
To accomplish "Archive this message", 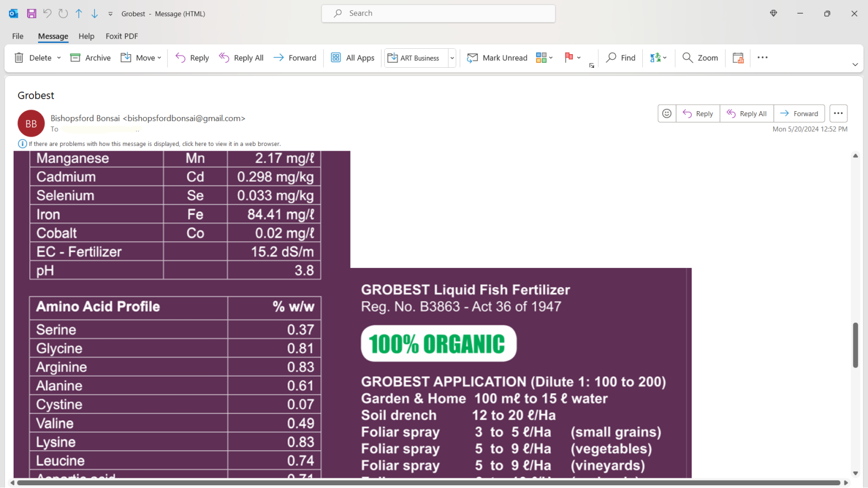I will pyautogui.click(x=90, y=57).
